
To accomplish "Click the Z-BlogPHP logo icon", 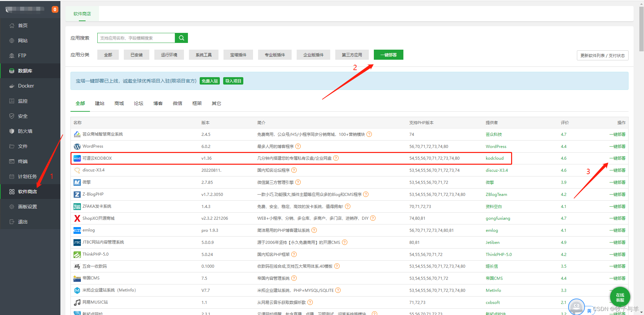I will [77, 195].
